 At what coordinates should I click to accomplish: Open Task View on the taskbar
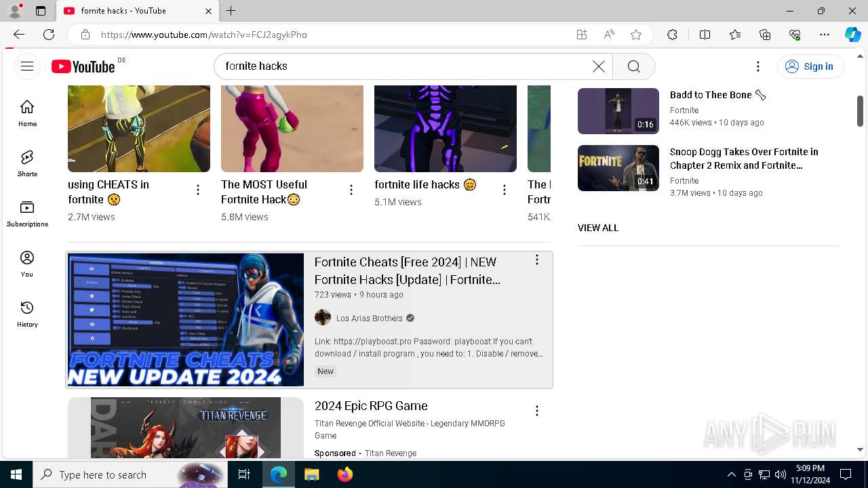tap(244, 474)
